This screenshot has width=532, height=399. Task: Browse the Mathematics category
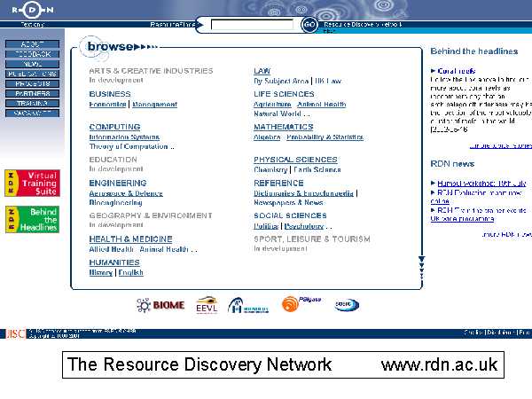[284, 127]
